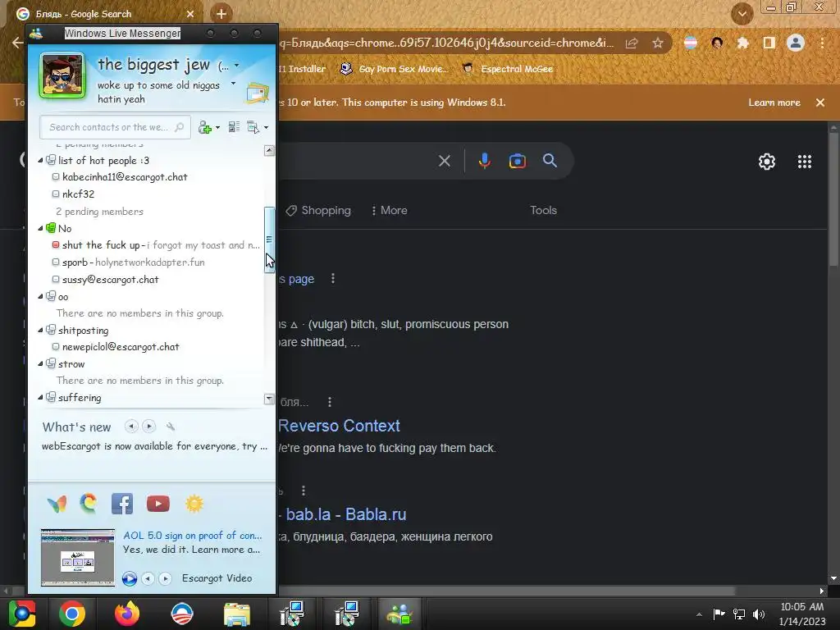The height and width of the screenshot is (630, 840).
Task: Collapse the shitposting group
Action: tap(40, 330)
